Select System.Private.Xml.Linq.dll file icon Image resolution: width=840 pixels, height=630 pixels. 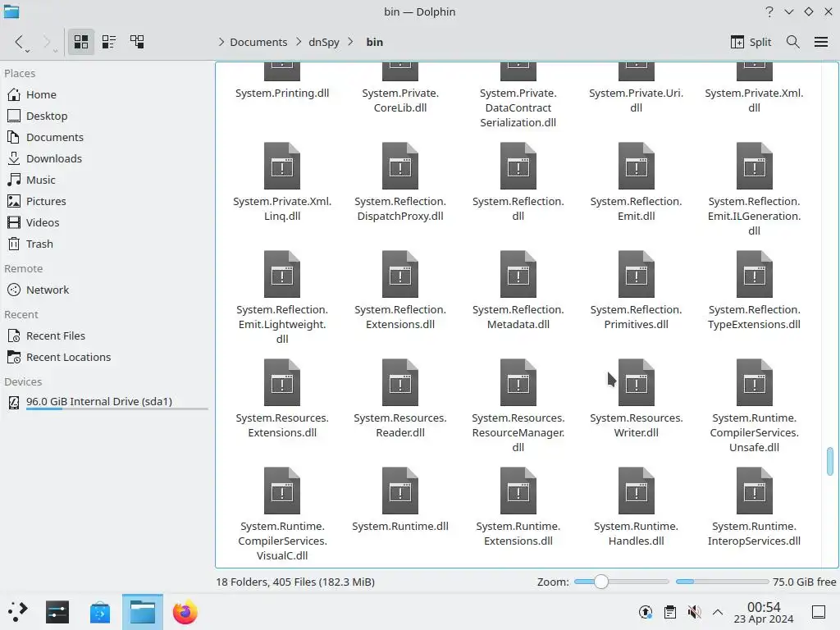(282, 166)
